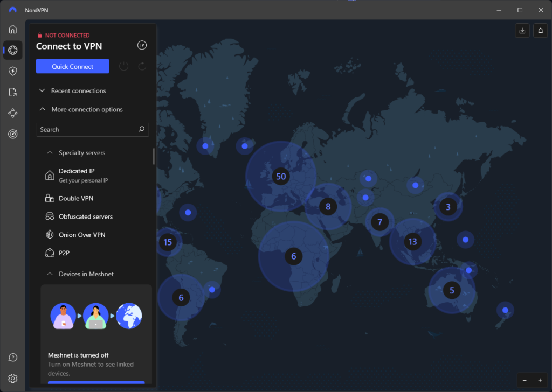Click the India cluster marked 7
Screen dimensions: 552x392
tap(379, 222)
